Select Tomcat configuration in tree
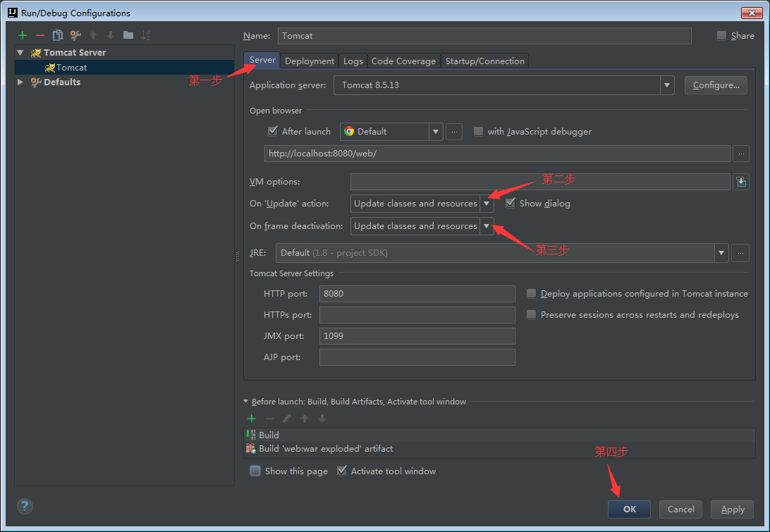Image resolution: width=770 pixels, height=532 pixels. coord(125,67)
